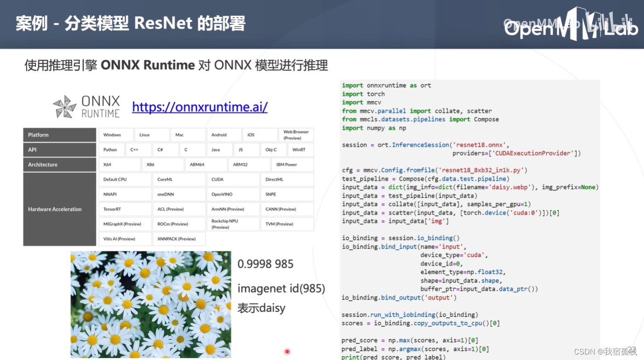Click the CoreML cell
This screenshot has width=644, height=360.
[179, 179]
